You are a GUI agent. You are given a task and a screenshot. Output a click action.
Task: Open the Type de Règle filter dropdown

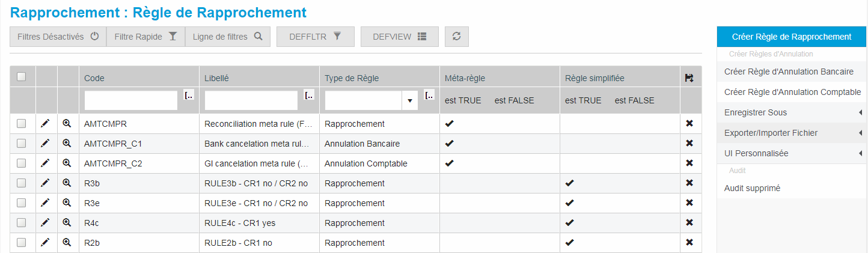tap(409, 101)
